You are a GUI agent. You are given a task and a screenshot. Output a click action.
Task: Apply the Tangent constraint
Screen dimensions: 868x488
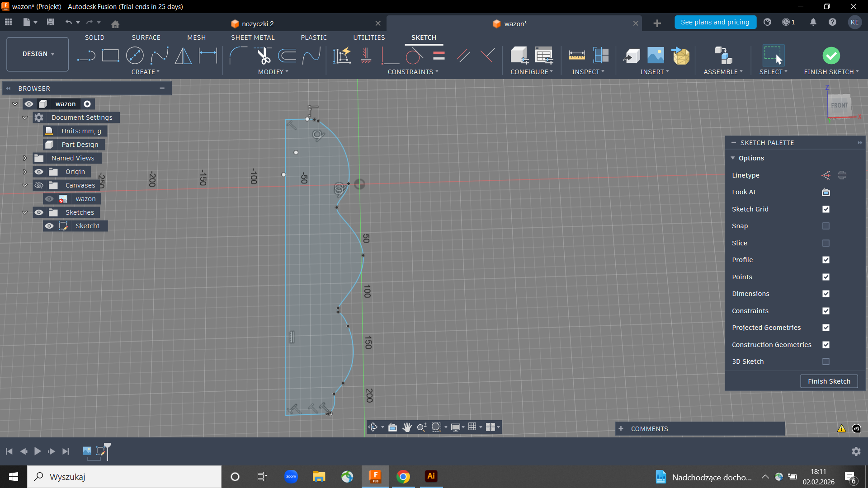tap(414, 56)
